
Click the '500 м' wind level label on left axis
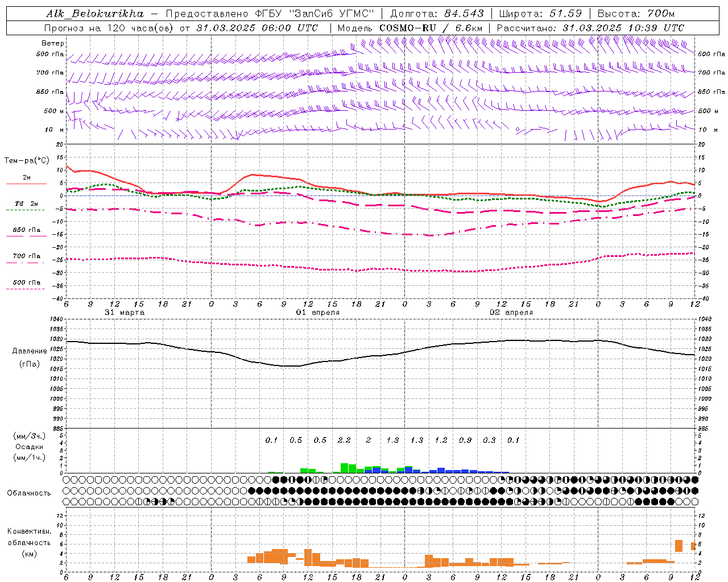(54, 111)
